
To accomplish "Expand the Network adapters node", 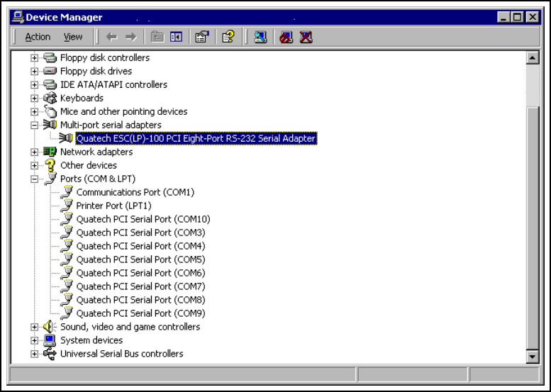I will coord(34,152).
